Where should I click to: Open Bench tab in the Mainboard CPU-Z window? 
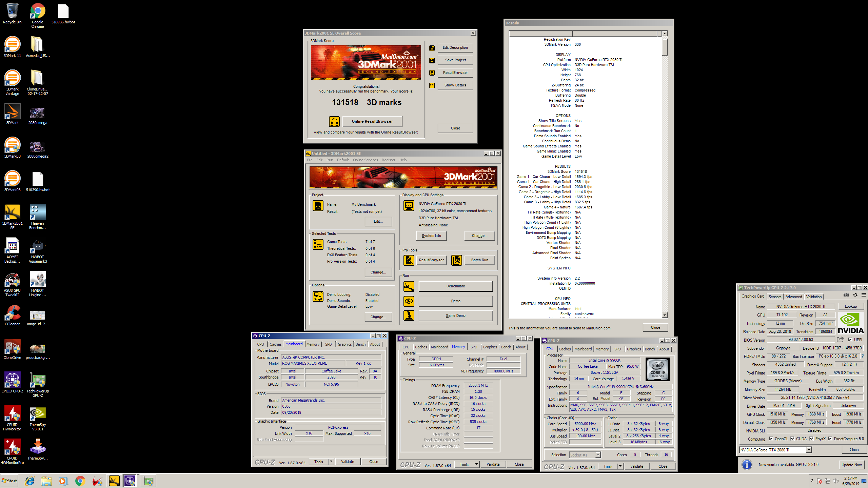[360, 344]
